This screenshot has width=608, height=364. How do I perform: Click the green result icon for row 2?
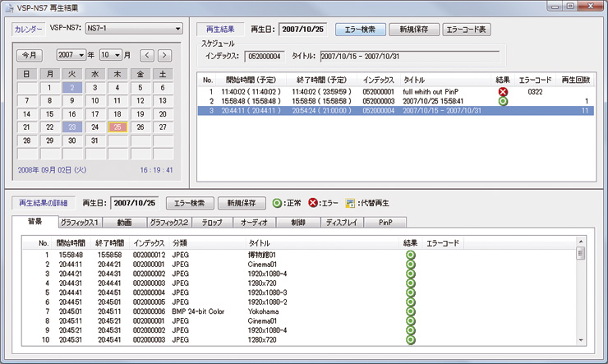502,100
